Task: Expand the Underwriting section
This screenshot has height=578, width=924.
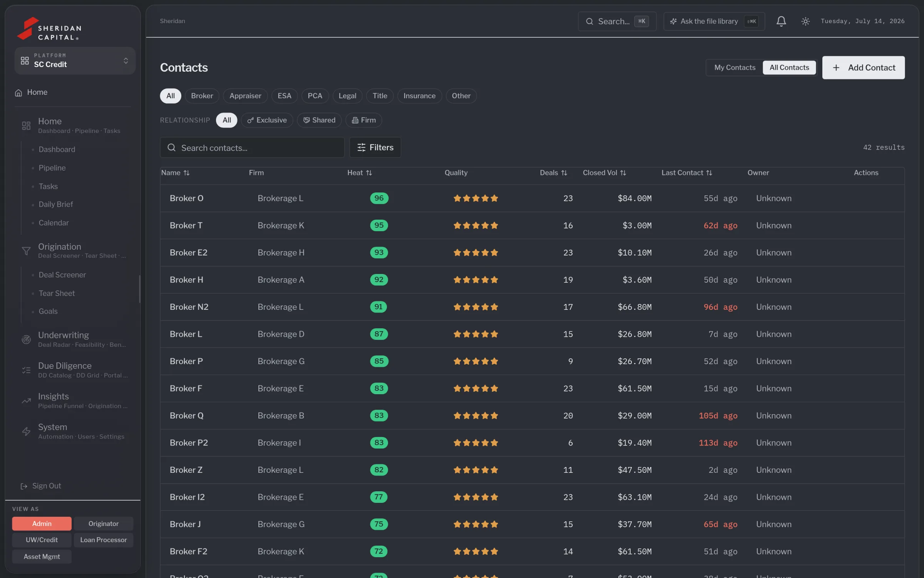Action: (x=75, y=339)
